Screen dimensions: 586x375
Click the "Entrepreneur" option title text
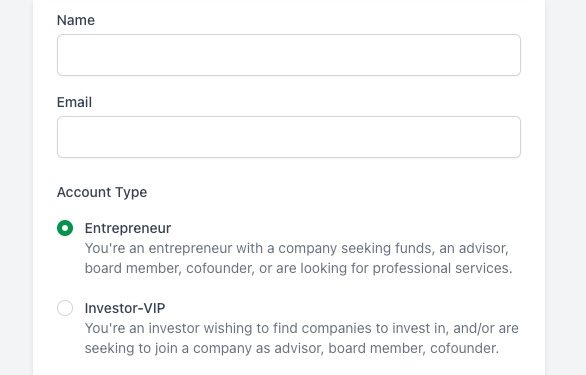128,228
